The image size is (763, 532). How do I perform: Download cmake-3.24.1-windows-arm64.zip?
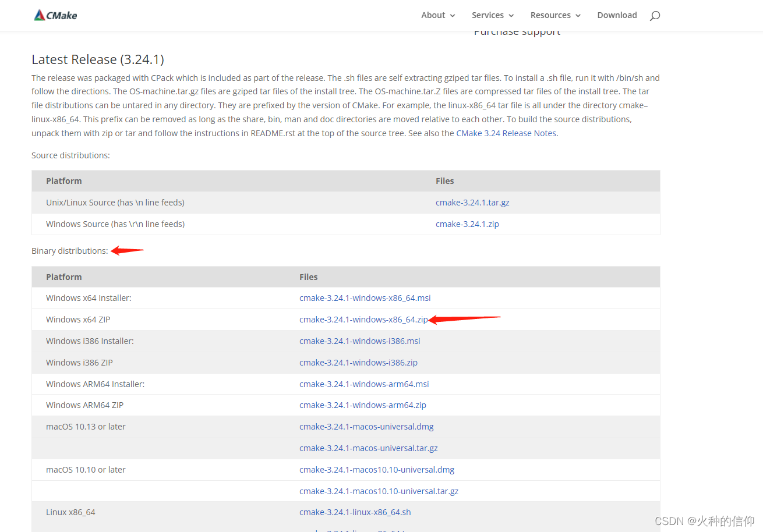pos(363,405)
